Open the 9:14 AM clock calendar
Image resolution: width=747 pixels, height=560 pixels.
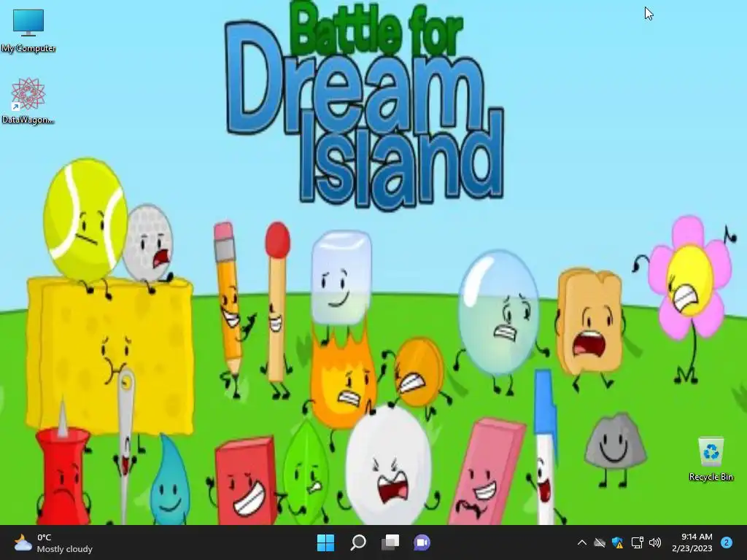pyautogui.click(x=692, y=542)
